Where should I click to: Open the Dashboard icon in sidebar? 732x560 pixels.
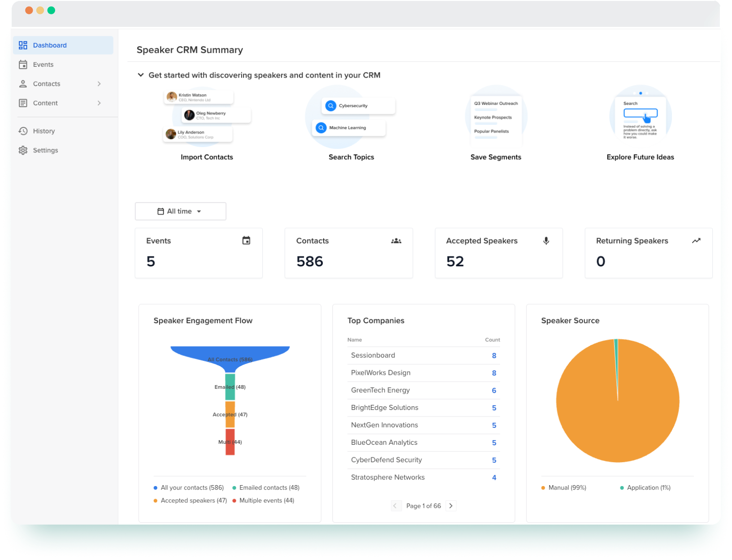23,45
